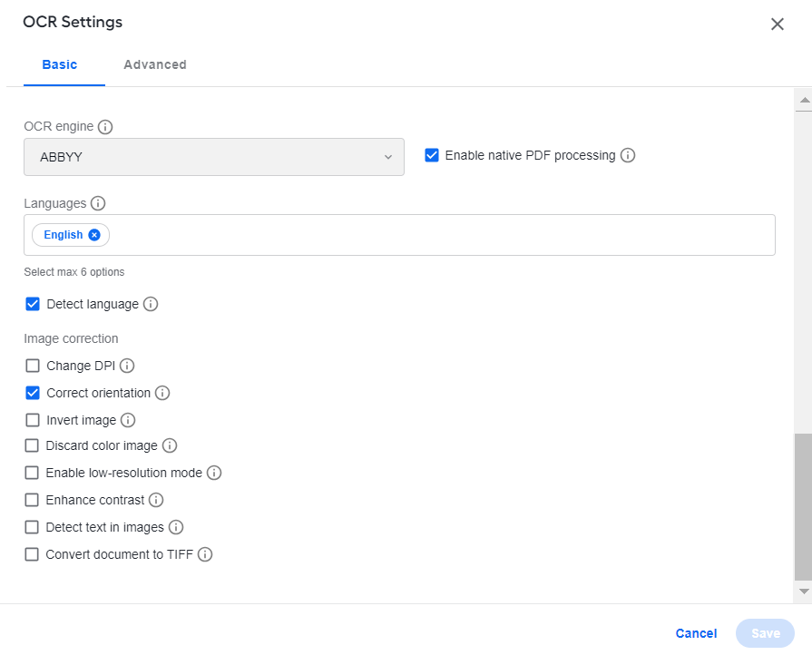Click the Save button

point(765,633)
